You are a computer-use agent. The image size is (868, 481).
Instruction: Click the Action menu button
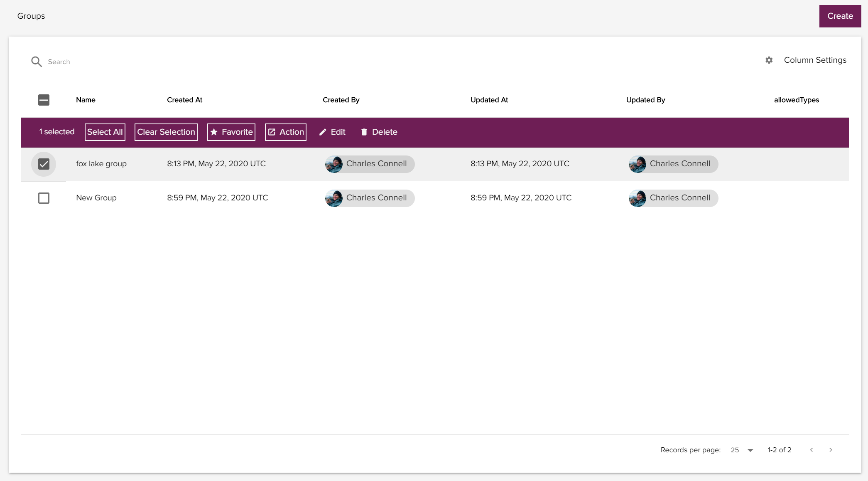click(x=285, y=131)
